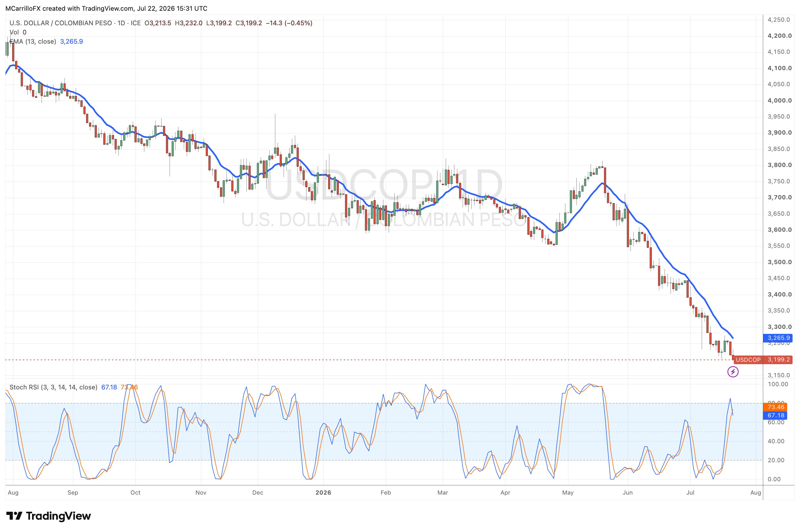Click the 'Jun' label on the time axis
This screenshot has width=800, height=532.
click(627, 493)
